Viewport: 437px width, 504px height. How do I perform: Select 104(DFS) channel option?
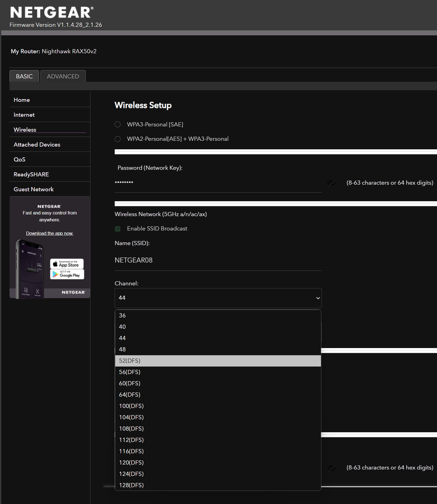[218, 417]
